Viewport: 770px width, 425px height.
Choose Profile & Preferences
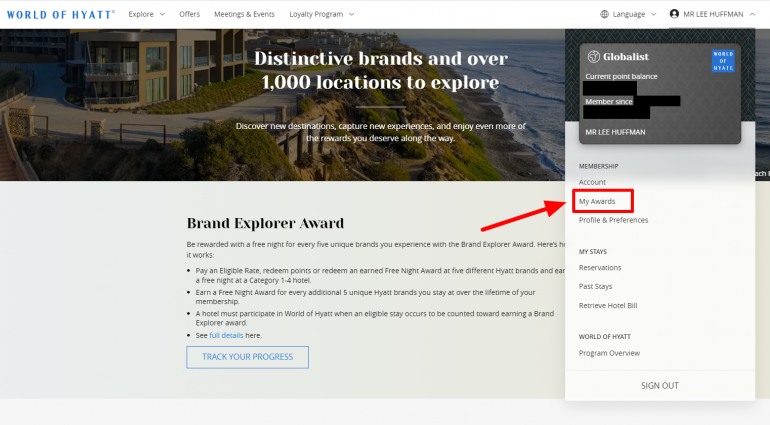613,220
